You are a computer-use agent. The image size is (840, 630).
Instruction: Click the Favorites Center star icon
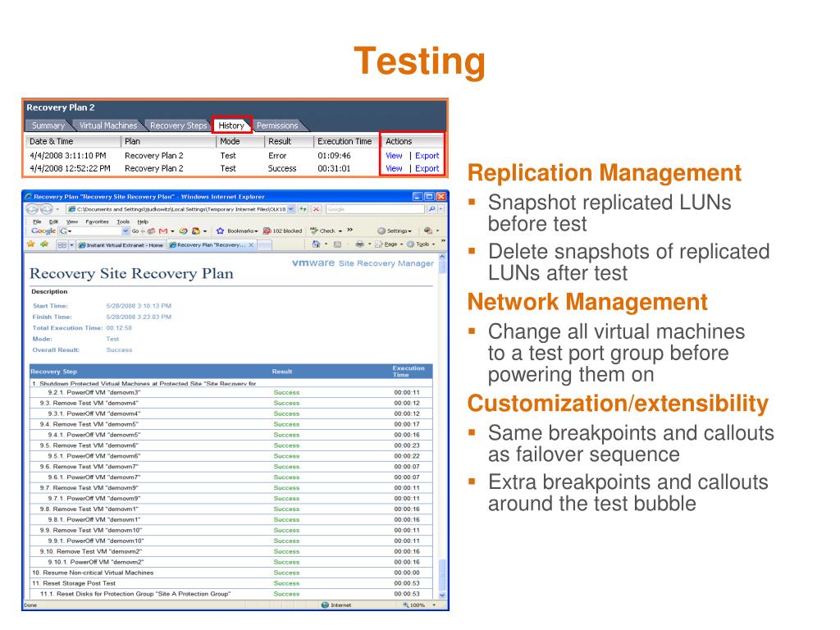[31, 244]
